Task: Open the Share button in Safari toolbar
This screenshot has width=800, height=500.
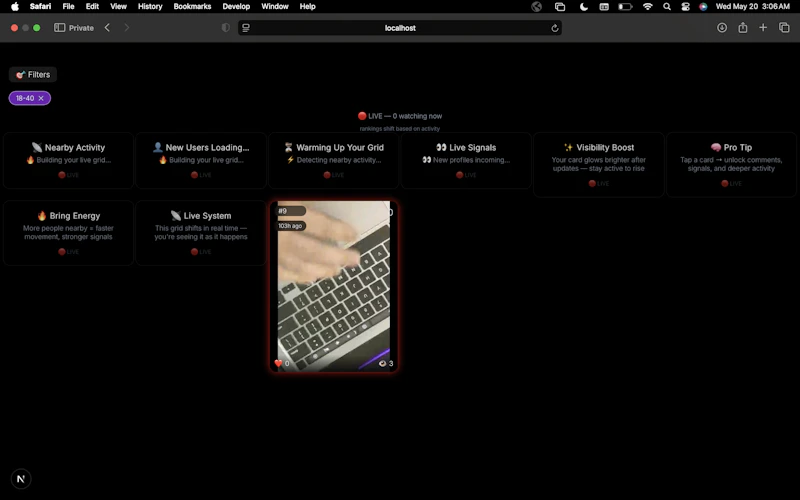Action: pos(743,28)
